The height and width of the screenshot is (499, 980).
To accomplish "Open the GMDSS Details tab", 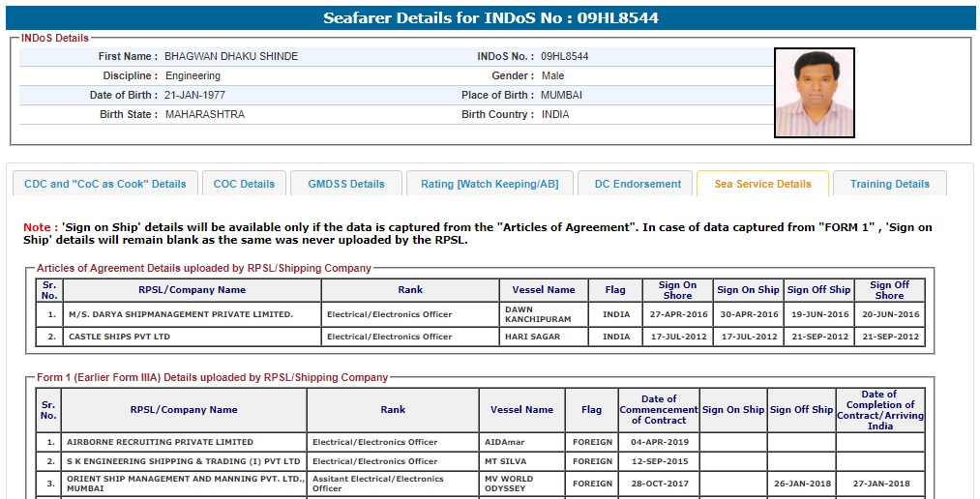I will click(345, 184).
